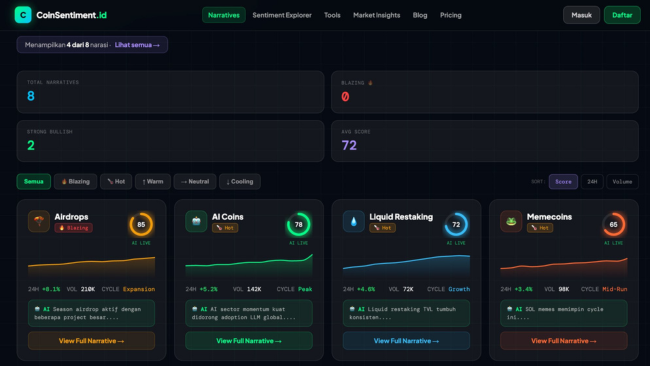Open the Airdrops parachute icon
The width and height of the screenshot is (650, 366).
39,221
